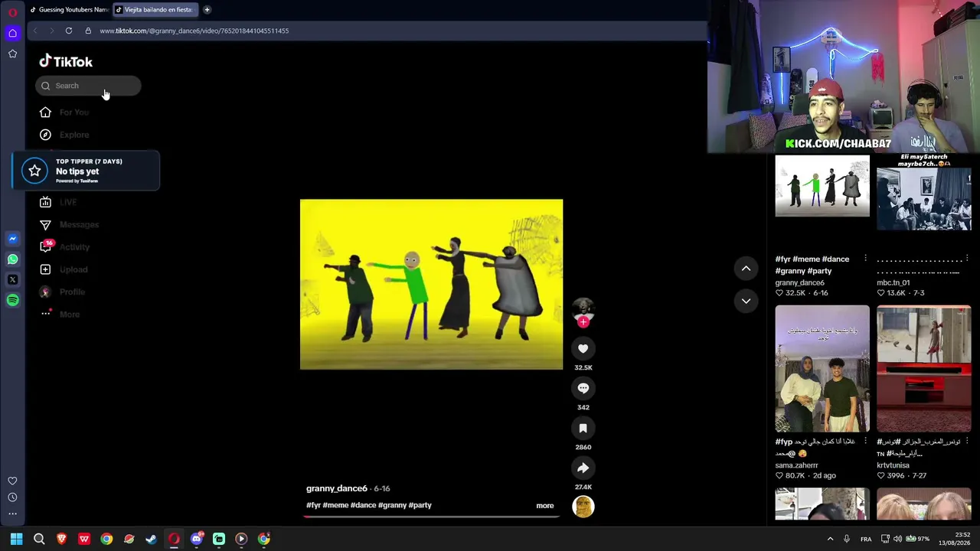
Task: Open krtvtunisa profile link
Action: click(893, 465)
